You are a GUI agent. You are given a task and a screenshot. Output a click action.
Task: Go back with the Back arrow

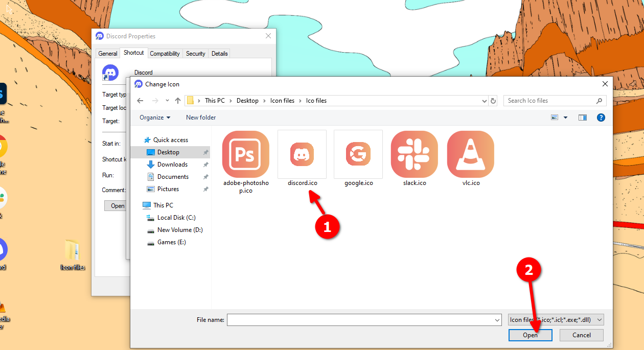(141, 101)
